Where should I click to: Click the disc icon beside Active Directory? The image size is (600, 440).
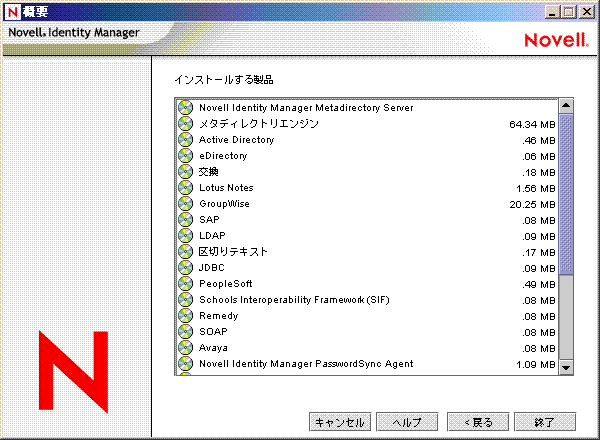(186, 140)
